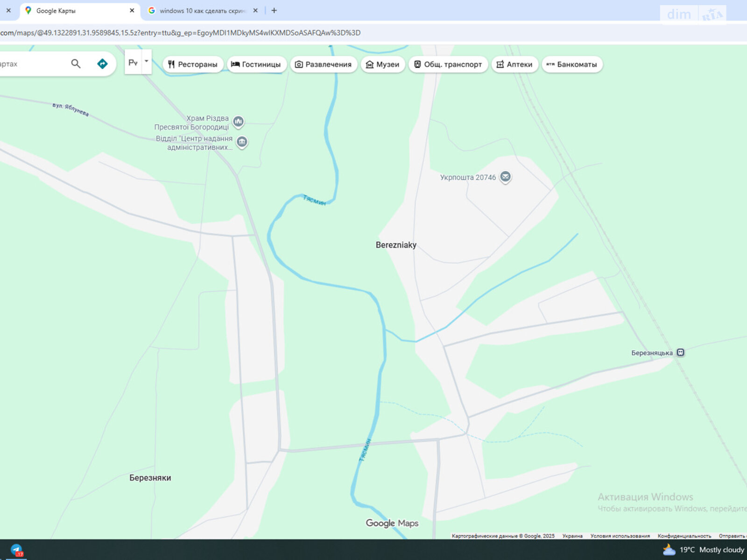This screenshot has height=560, width=747.
Task: Enable the Музеи filter
Action: [383, 64]
